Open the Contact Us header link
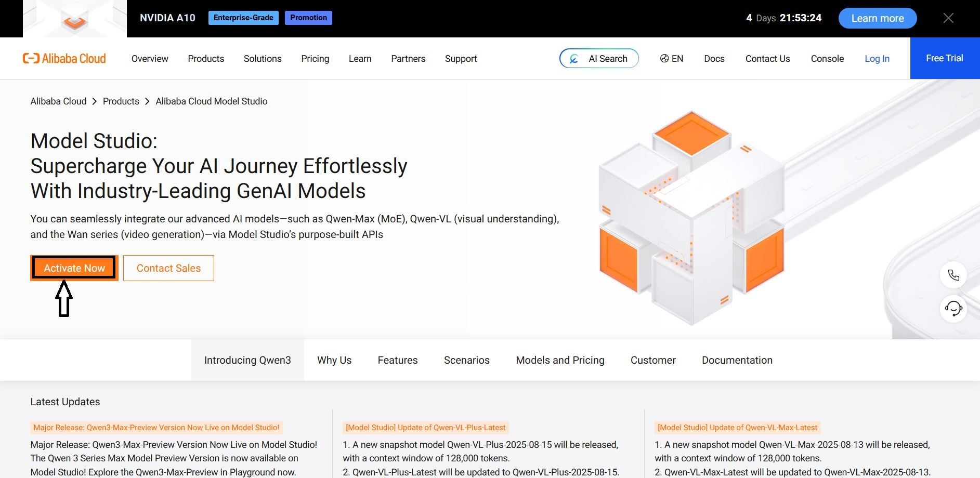The height and width of the screenshot is (478, 980). [767, 59]
